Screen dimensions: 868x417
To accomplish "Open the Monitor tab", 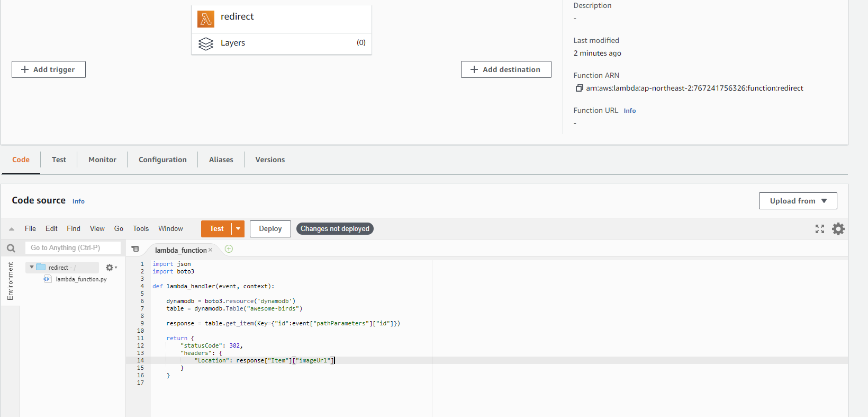I will point(102,159).
